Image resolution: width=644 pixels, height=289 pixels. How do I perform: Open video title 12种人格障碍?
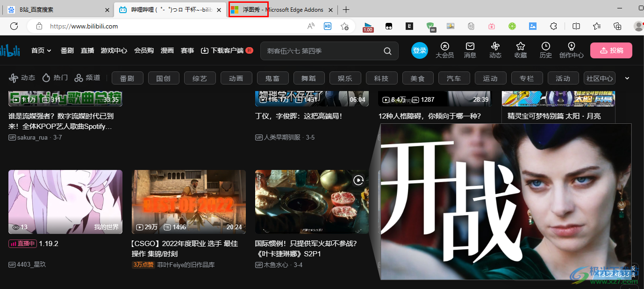pyautogui.click(x=429, y=116)
